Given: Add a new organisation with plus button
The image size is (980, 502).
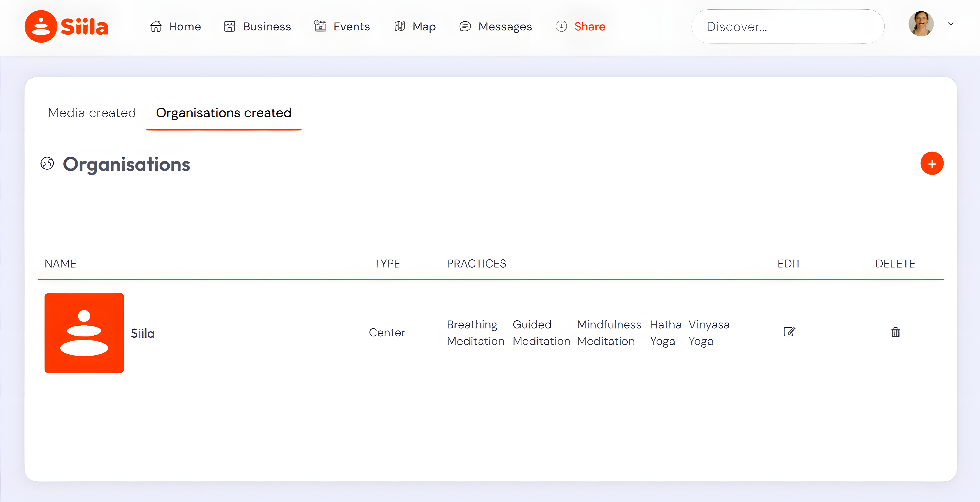Looking at the screenshot, I should [932, 164].
